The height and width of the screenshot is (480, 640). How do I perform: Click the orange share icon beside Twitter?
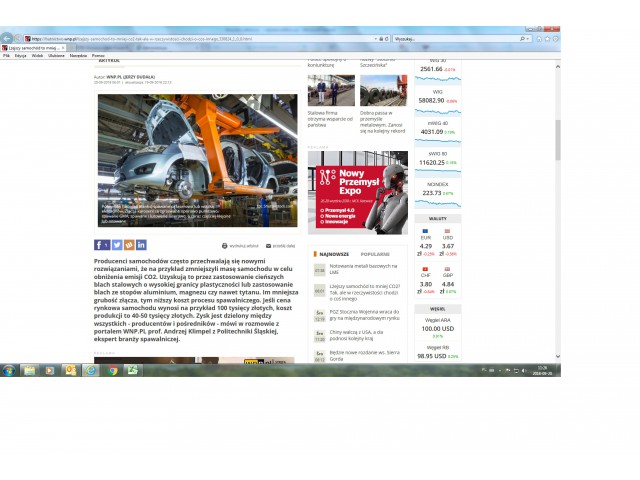[129, 245]
